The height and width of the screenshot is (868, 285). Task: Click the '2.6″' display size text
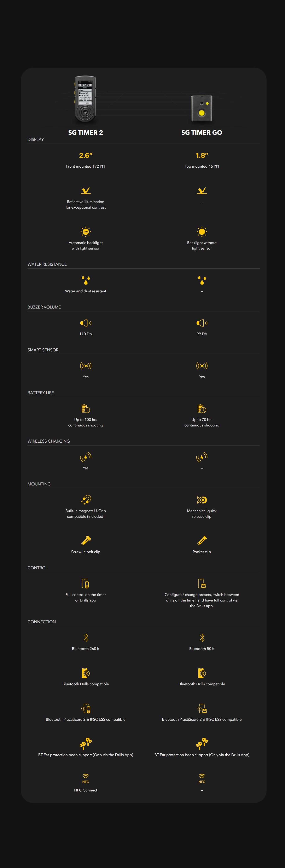tap(86, 155)
